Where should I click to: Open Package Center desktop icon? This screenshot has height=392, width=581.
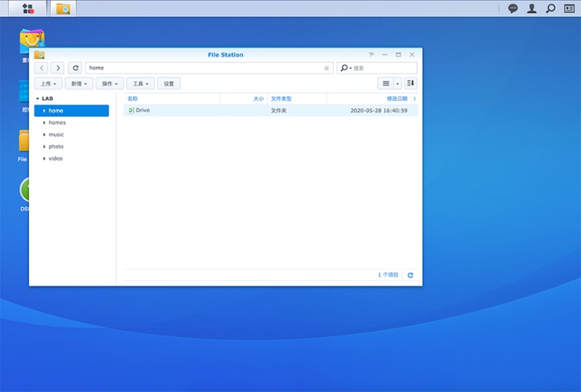pyautogui.click(x=31, y=42)
